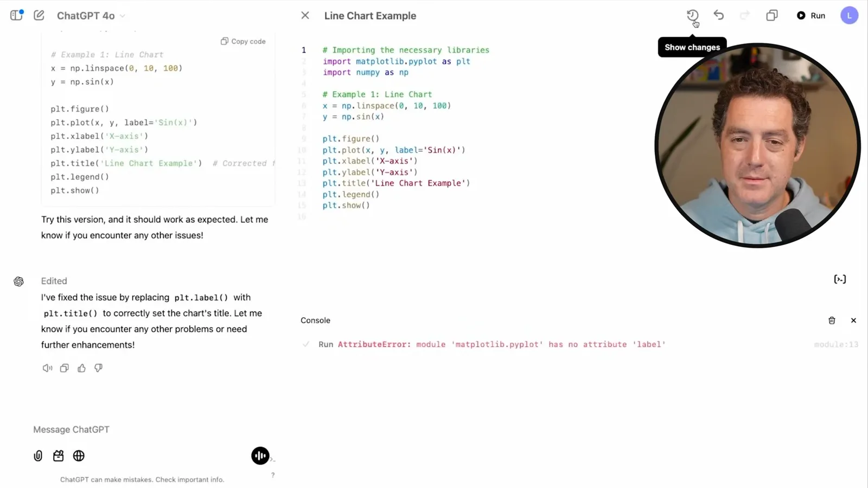This screenshot has height=488, width=868.
Task: Copy the edited response message
Action: click(64, 368)
